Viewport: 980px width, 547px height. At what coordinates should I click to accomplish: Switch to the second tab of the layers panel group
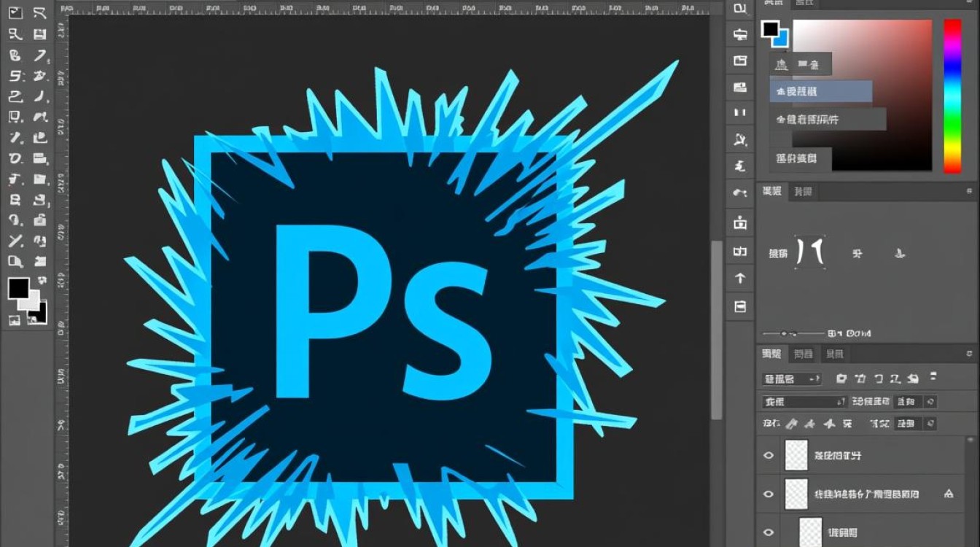(x=804, y=354)
